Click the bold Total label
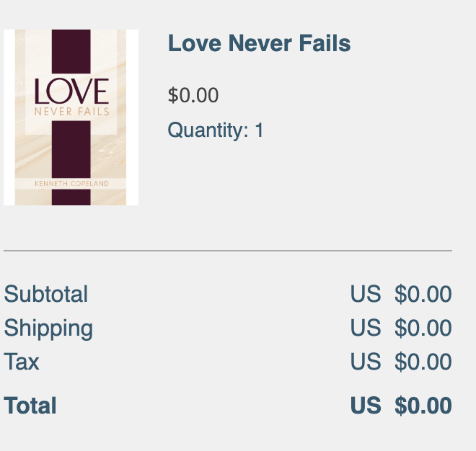 [x=30, y=405]
